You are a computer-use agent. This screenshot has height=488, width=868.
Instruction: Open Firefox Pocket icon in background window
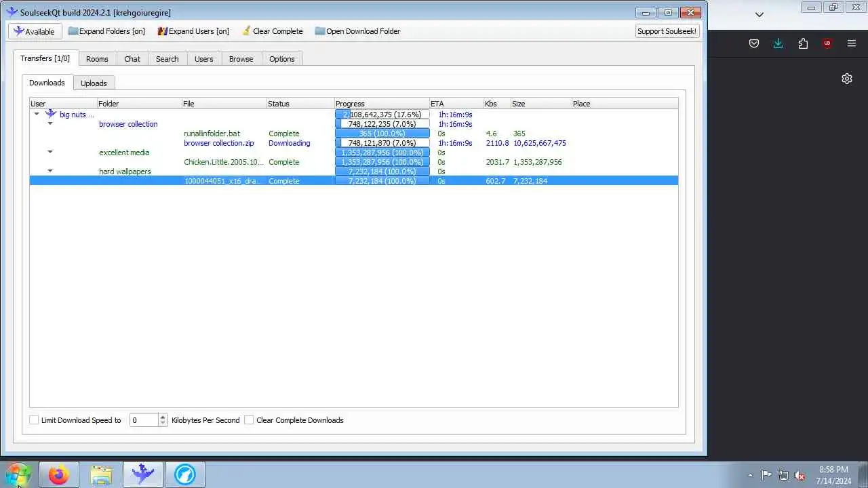click(754, 43)
